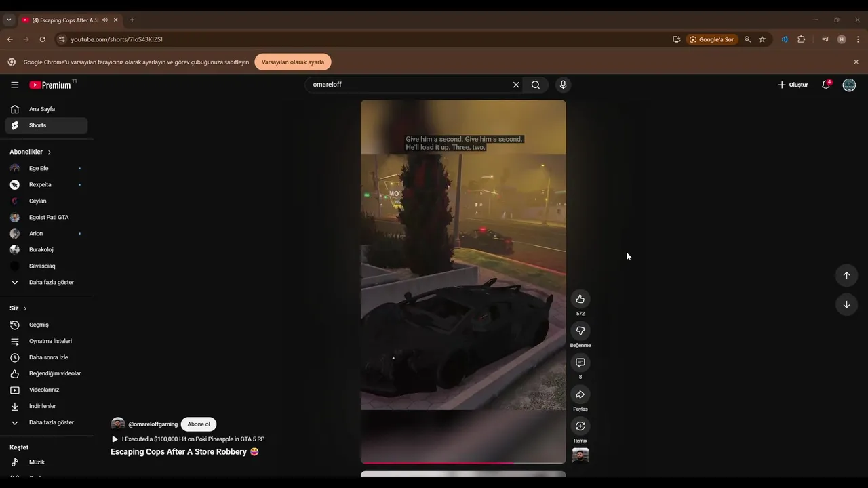Click the Google'a Sor lens button

coord(712,39)
